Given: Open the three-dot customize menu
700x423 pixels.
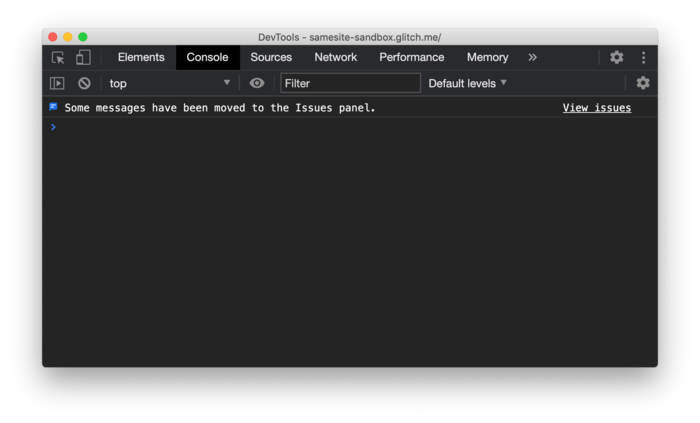Looking at the screenshot, I should pyautogui.click(x=643, y=57).
